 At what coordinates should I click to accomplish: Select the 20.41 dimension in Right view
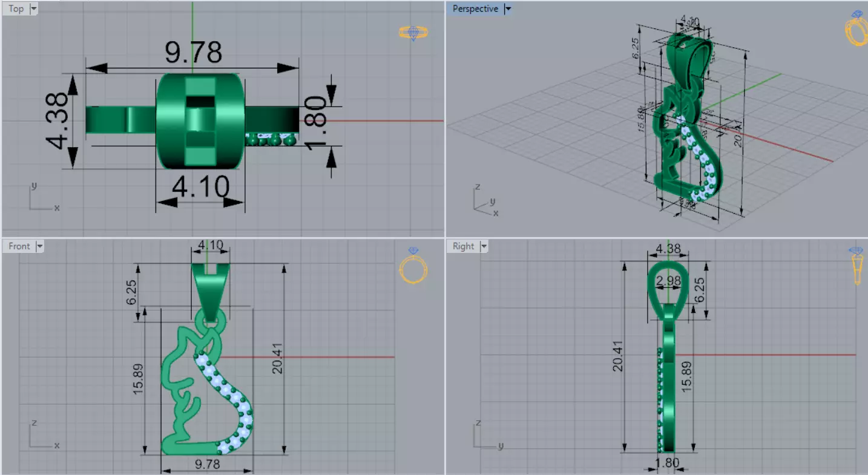pos(616,356)
